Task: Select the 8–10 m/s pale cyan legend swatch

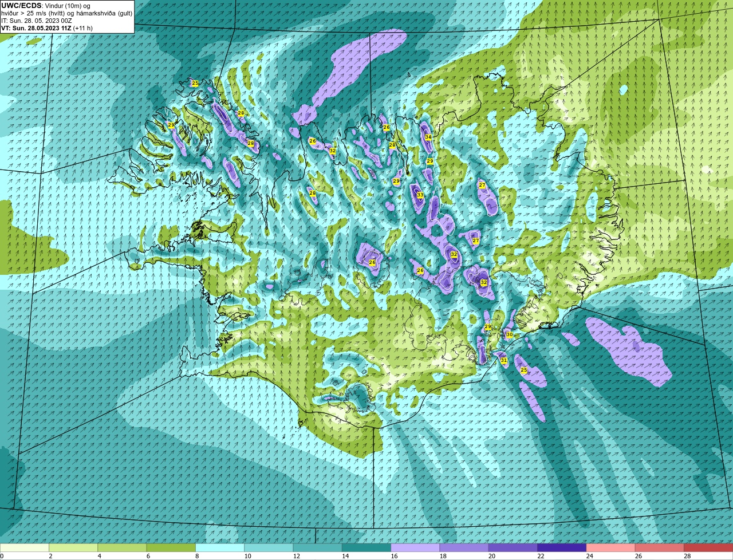Action: [220, 547]
